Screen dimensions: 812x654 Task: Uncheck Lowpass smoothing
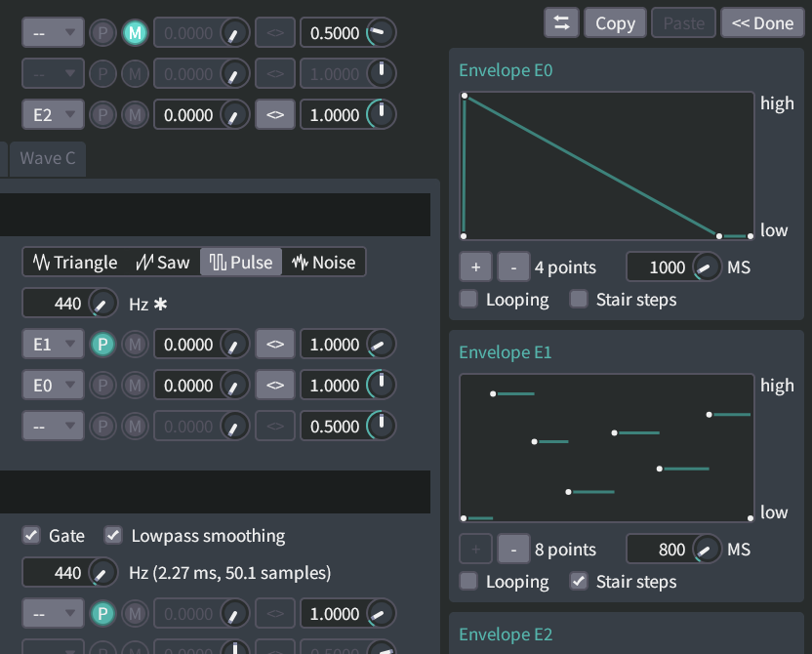click(114, 536)
